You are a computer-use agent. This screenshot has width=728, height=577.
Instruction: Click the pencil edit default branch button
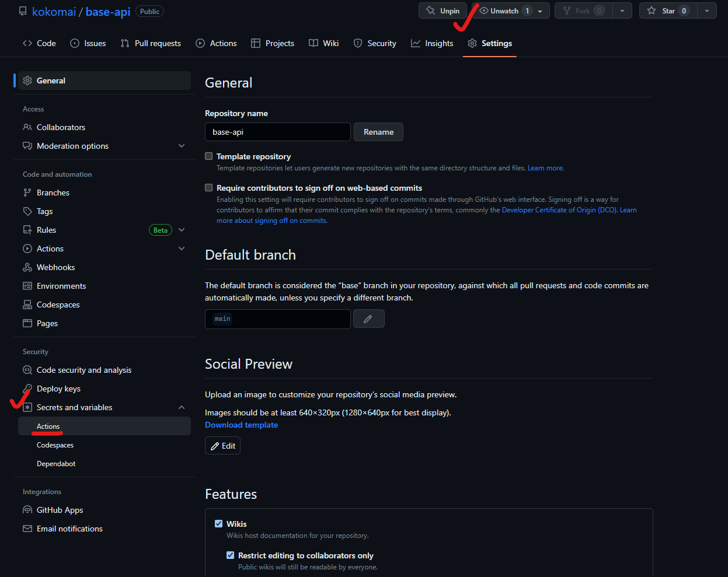pyautogui.click(x=369, y=319)
